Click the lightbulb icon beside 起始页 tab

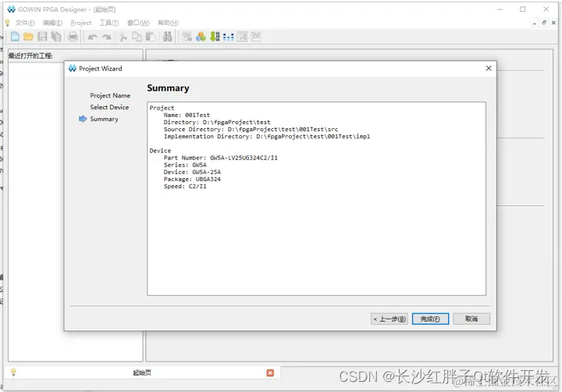click(x=13, y=372)
